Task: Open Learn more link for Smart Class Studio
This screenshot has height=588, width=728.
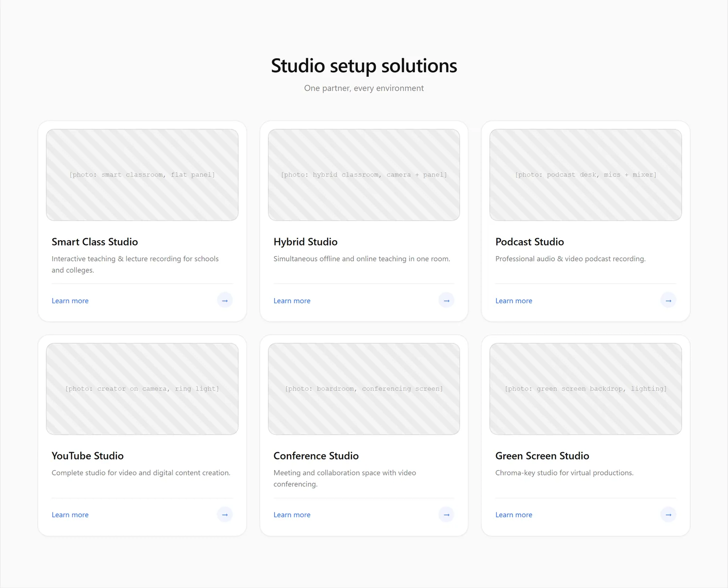Action: click(x=70, y=301)
